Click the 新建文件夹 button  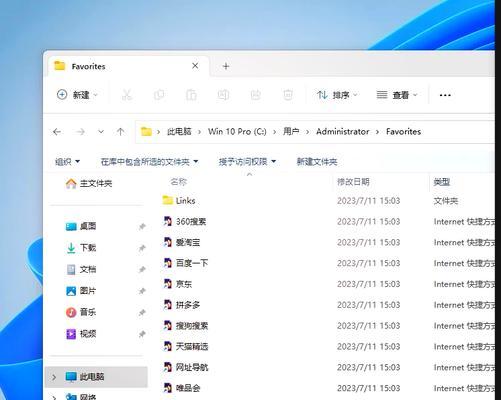coord(317,162)
